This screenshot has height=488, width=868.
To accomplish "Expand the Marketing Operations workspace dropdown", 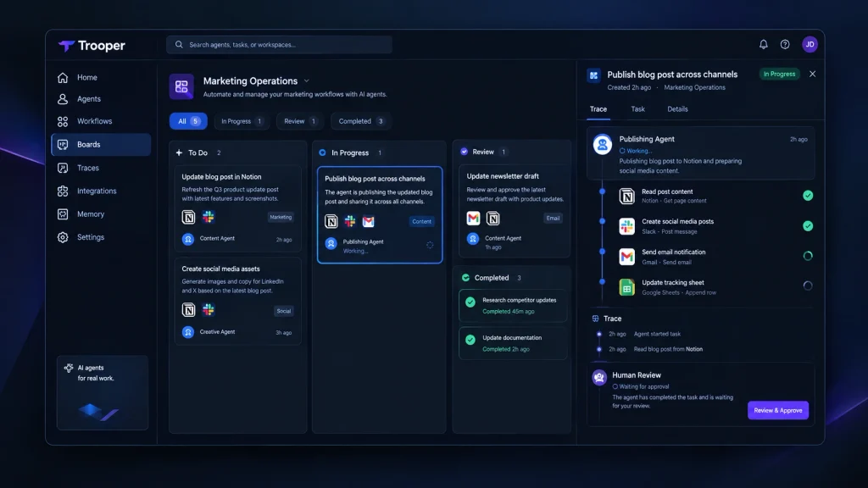I will point(307,80).
